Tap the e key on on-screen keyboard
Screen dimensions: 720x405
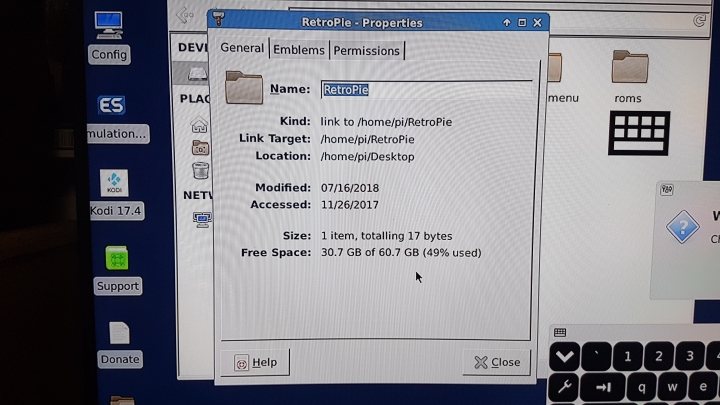[703, 387]
